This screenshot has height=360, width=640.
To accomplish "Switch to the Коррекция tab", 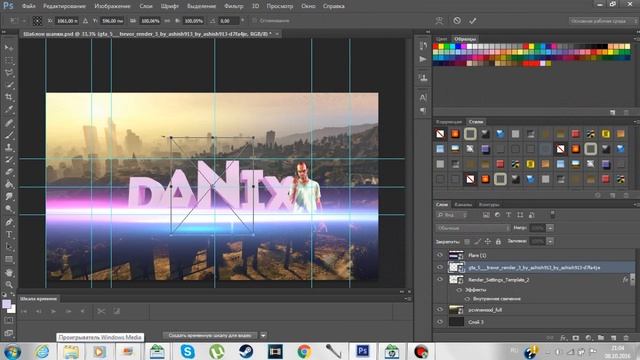I will point(449,122).
